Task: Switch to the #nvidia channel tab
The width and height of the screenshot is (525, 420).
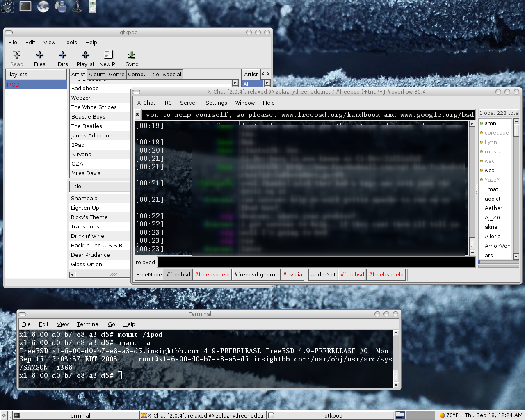Action: (x=292, y=275)
